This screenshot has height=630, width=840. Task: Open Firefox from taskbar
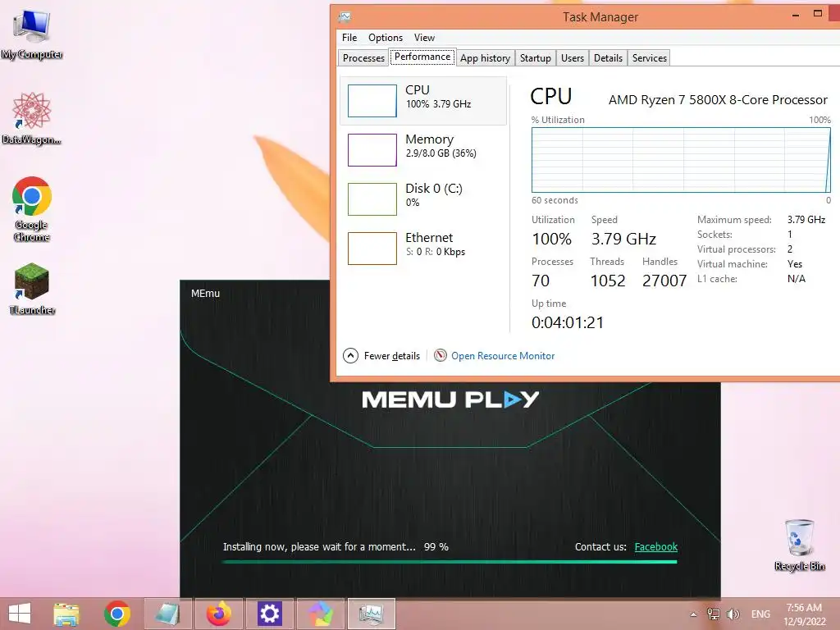tap(218, 614)
